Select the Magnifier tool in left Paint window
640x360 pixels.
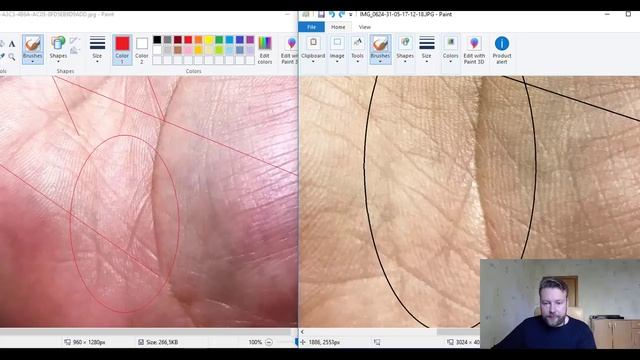click(12, 57)
